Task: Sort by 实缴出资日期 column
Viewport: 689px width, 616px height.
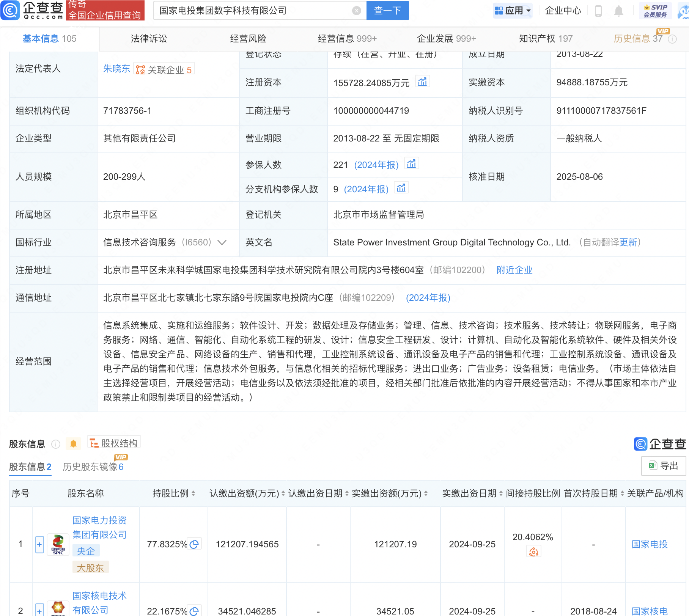Action: (501, 493)
